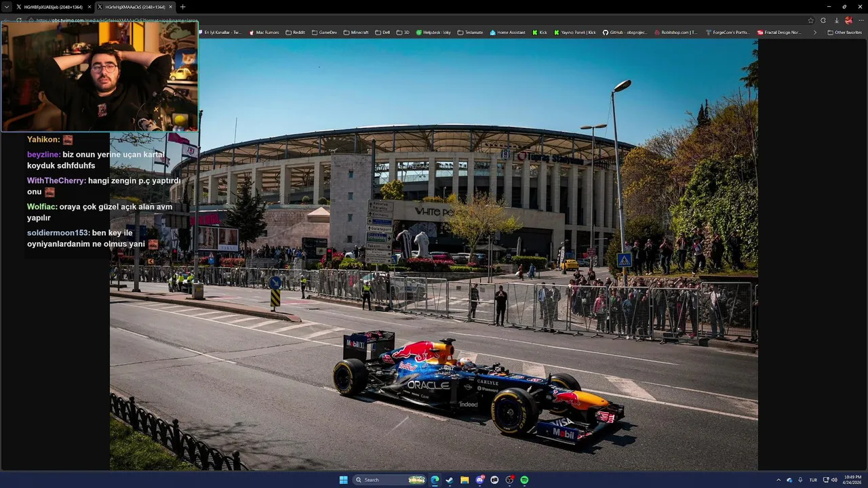Switch the TUR keyboard language indicator

coord(813,480)
